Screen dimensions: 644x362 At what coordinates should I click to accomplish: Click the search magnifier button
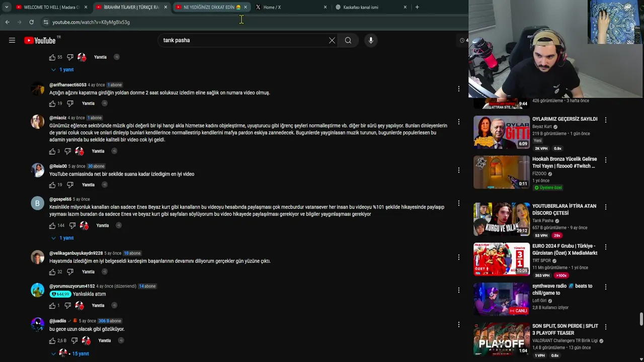(348, 40)
